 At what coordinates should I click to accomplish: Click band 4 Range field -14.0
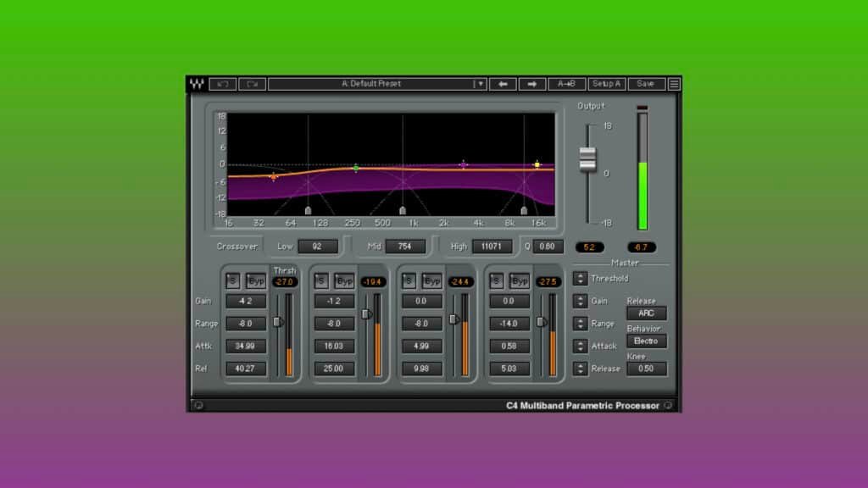509,324
